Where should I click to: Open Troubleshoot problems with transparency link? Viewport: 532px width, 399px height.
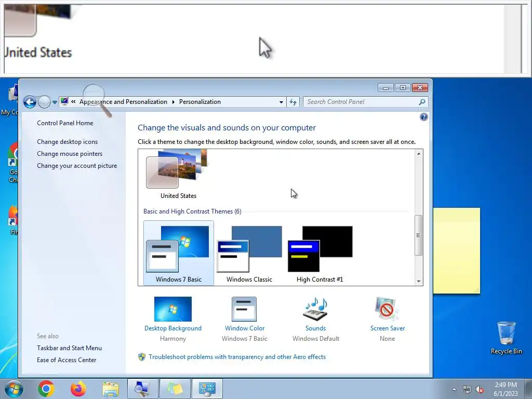click(x=237, y=357)
